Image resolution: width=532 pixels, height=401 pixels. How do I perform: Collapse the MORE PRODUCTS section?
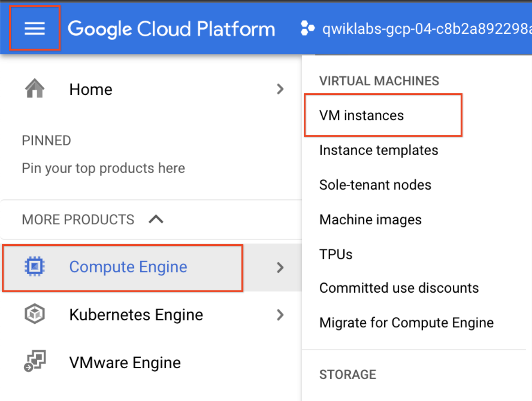(x=156, y=219)
